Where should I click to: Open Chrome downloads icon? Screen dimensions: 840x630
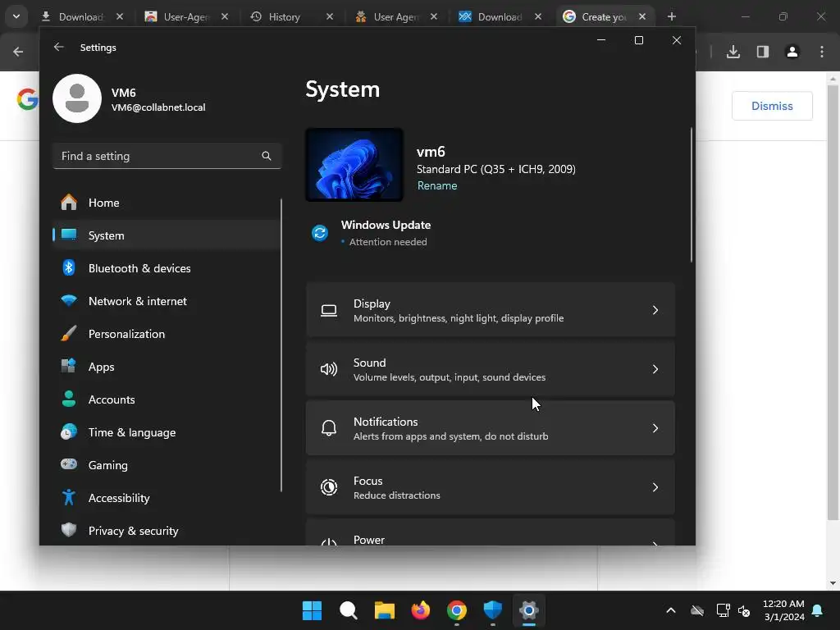tap(733, 52)
